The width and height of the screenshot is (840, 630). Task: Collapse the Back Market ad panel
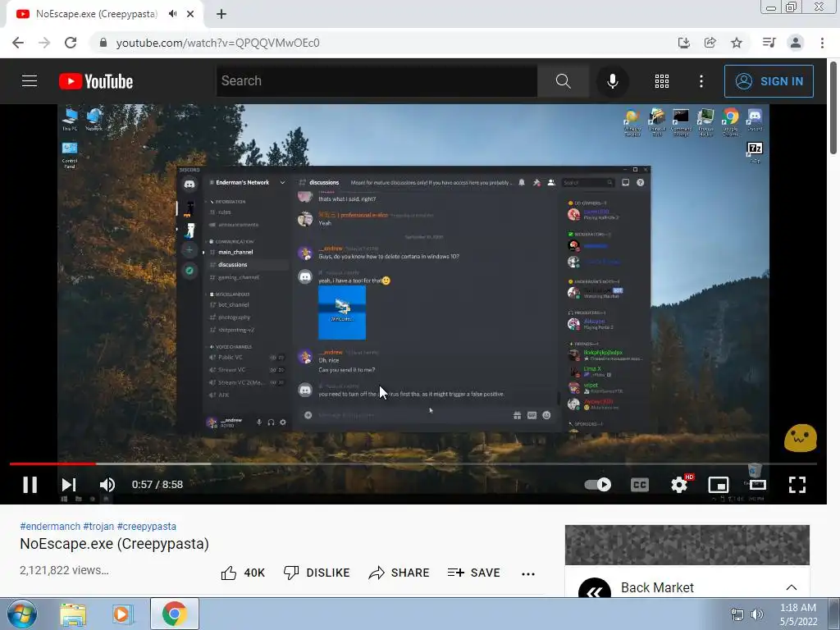coord(792,587)
